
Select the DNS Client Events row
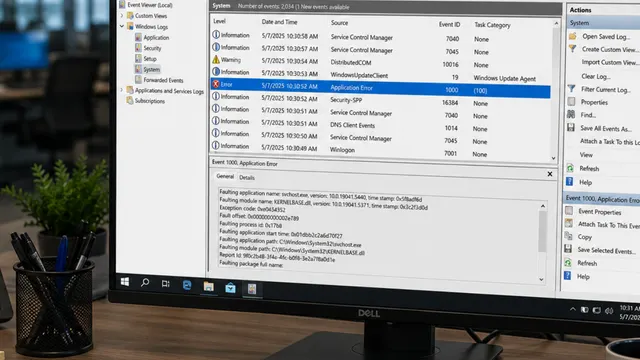[x=380, y=125]
